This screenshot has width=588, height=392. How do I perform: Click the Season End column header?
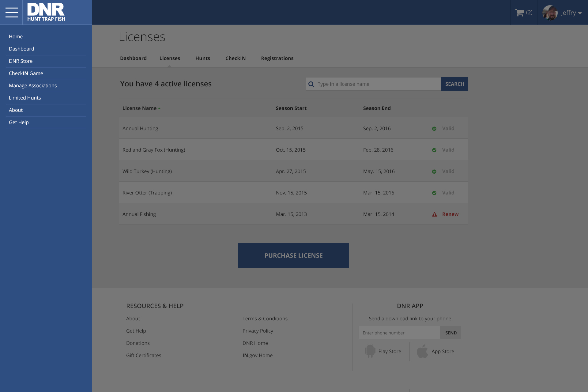(377, 108)
